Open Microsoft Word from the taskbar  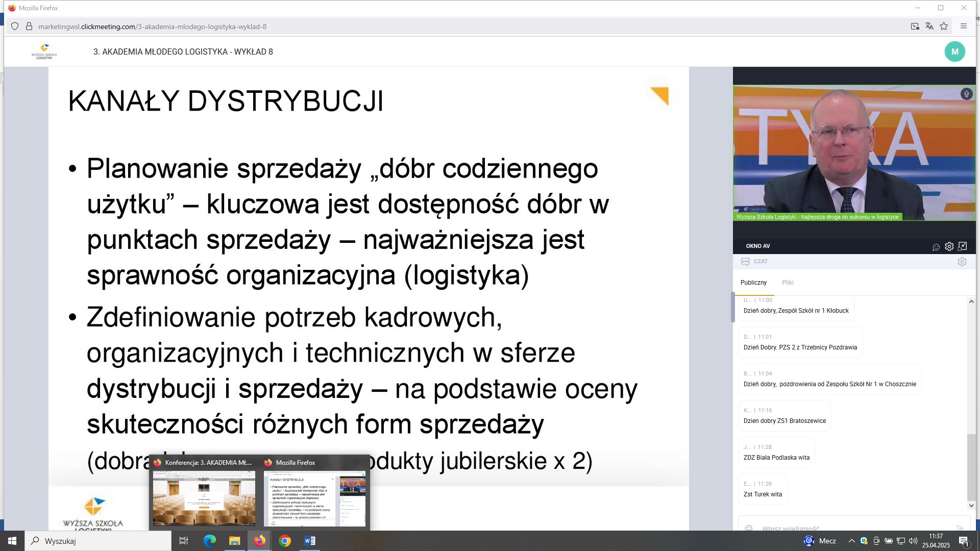tap(310, 541)
